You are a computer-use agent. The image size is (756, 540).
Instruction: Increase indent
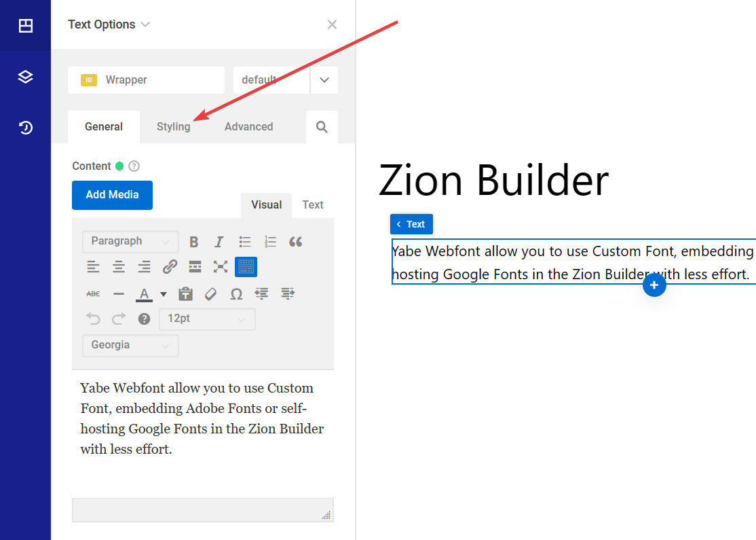[288, 293]
